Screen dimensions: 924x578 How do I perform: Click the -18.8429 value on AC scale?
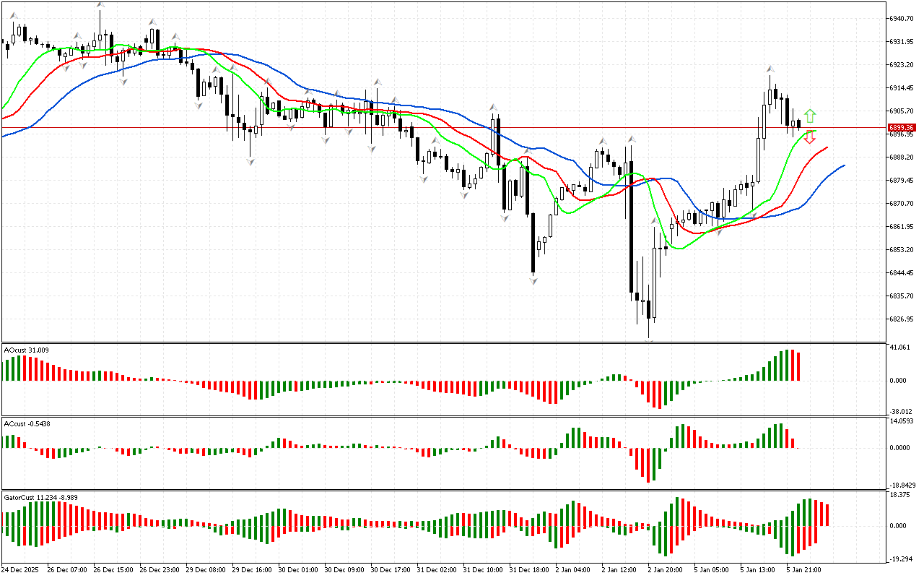(x=904, y=486)
